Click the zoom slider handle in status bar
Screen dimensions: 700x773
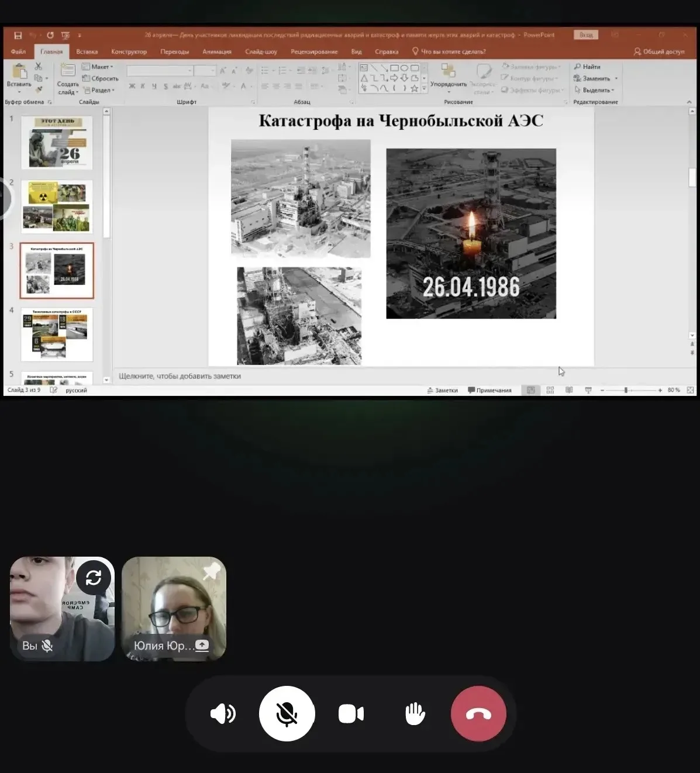click(x=626, y=390)
